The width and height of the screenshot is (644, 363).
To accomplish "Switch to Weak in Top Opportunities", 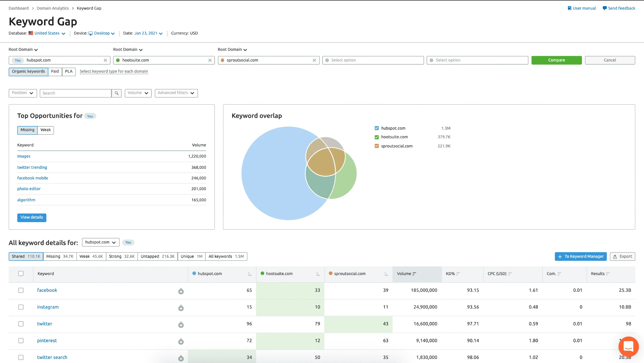I will click(46, 130).
